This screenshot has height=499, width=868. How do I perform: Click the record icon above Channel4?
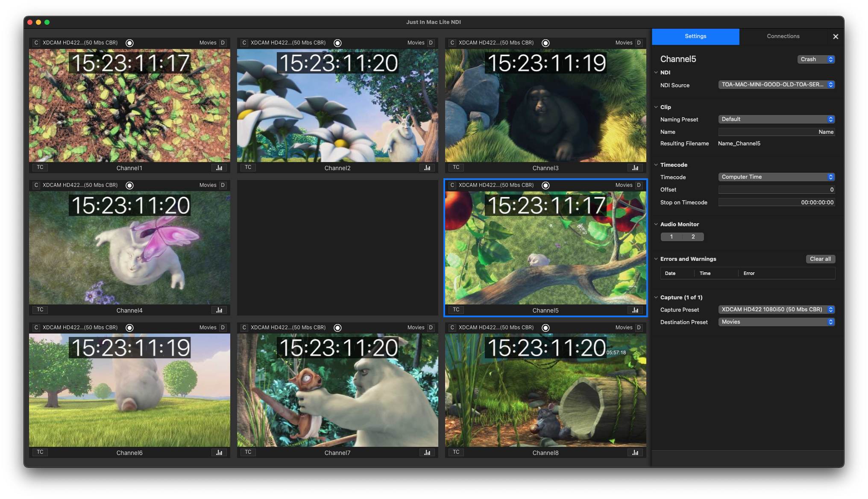(130, 185)
